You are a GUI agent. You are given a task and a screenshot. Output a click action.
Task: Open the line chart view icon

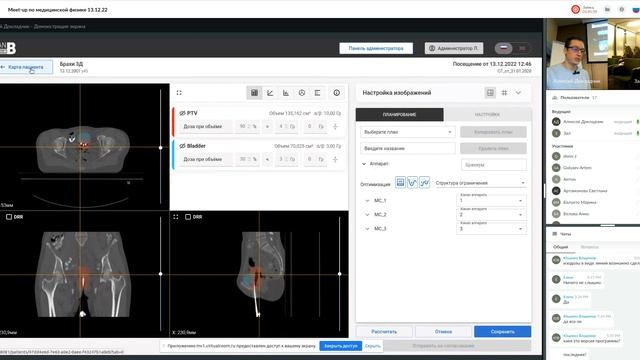pyautogui.click(x=270, y=93)
